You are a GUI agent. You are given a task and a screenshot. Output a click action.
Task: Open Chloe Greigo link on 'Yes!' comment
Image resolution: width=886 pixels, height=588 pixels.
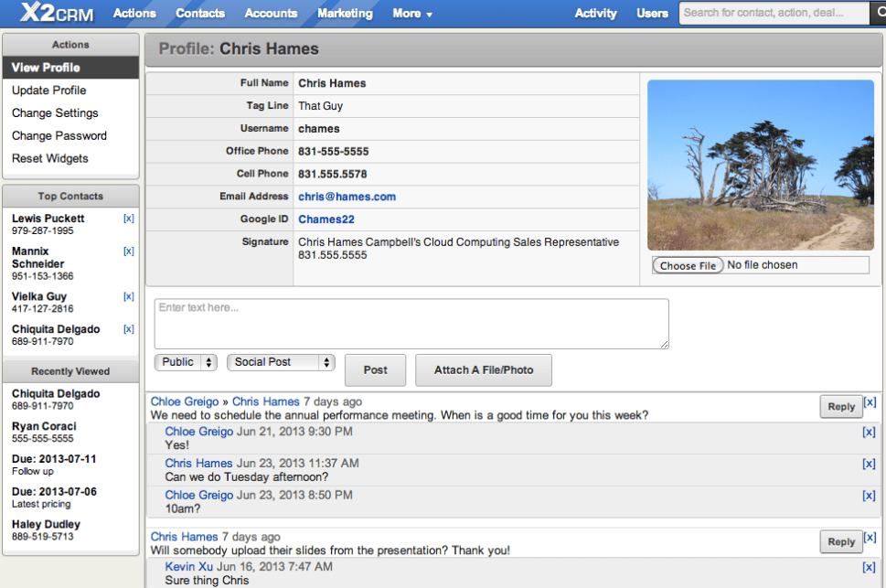pos(199,432)
